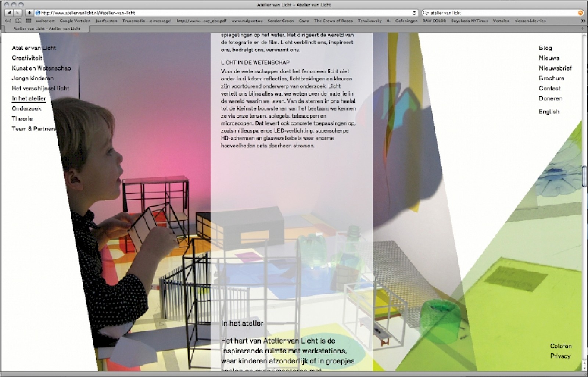Go to the 'Contact' page

(550, 88)
